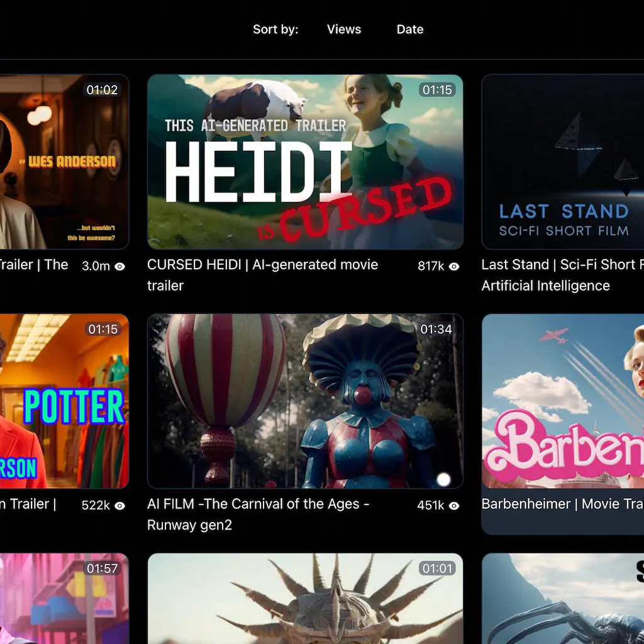
Task: Select the Wes Anderson trailer thumbnail
Action: tap(63, 162)
